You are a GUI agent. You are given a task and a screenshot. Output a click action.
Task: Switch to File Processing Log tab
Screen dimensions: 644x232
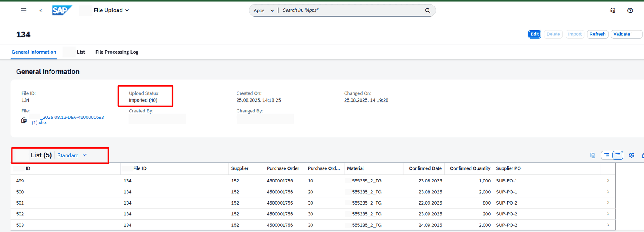(117, 52)
